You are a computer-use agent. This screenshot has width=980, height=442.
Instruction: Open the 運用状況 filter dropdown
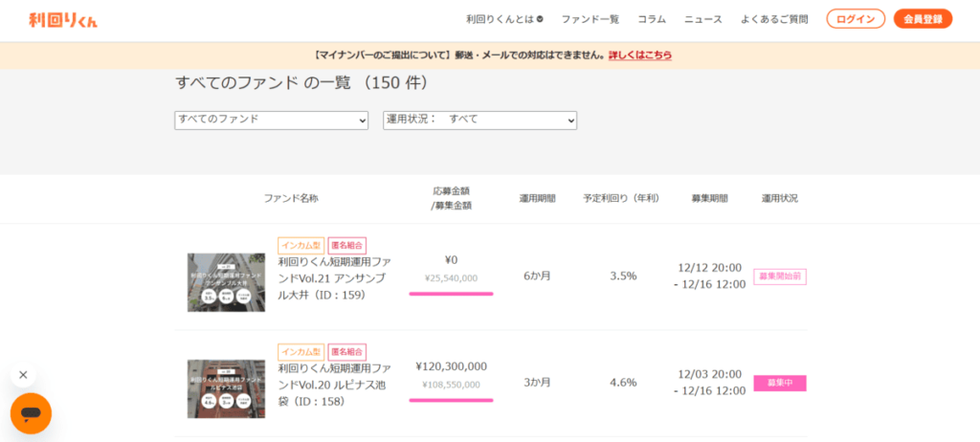(479, 120)
